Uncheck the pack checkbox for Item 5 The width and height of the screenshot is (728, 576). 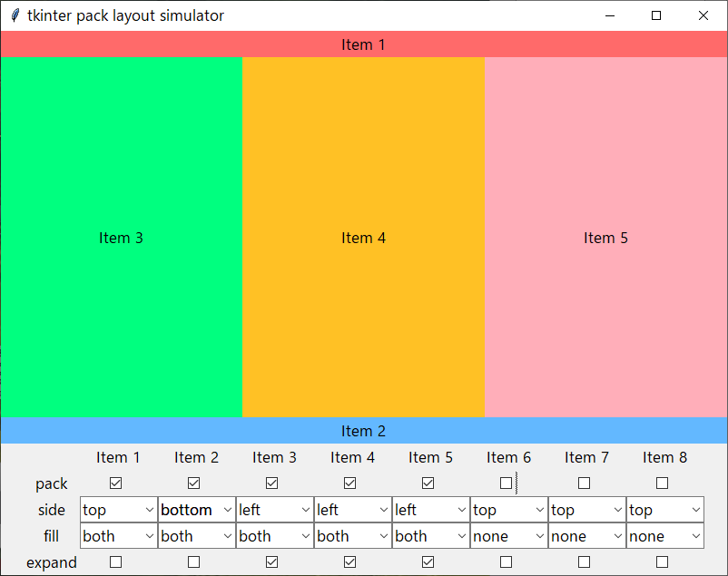[x=428, y=483]
